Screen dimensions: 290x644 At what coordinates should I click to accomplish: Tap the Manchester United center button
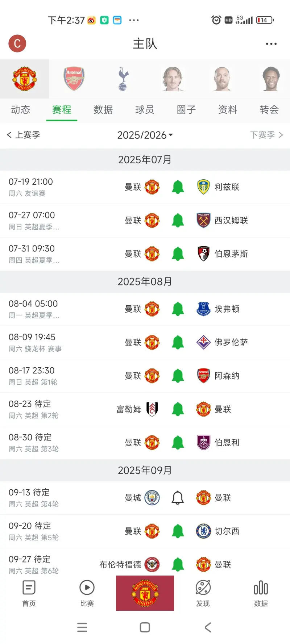[145, 593]
